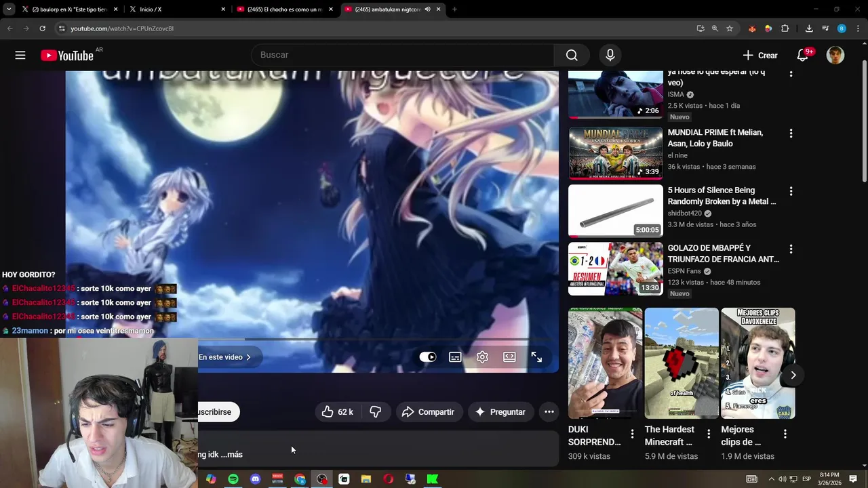868x488 pixels.
Task: Expand the description with ...más
Action: [x=231, y=455]
